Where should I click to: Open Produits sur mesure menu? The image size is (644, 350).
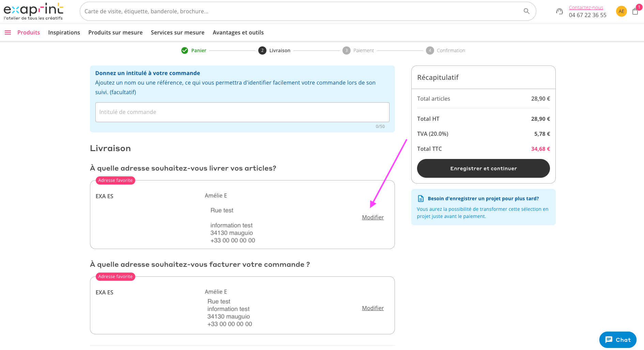(x=116, y=32)
